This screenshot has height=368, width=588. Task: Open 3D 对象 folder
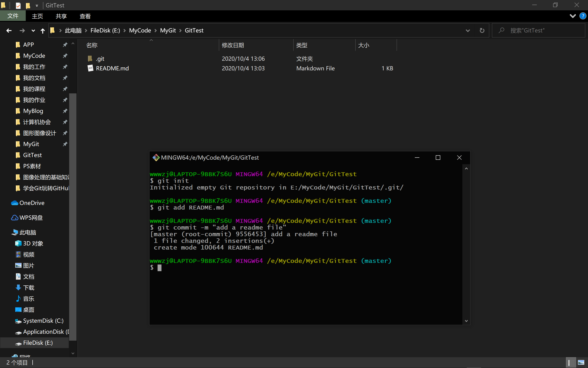click(x=33, y=243)
